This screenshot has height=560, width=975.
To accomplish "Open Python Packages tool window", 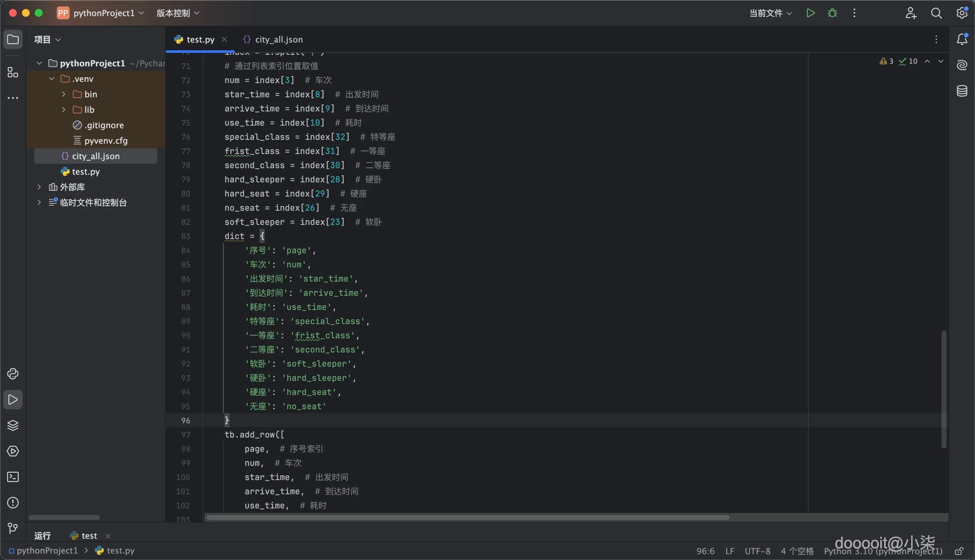I will [x=13, y=425].
